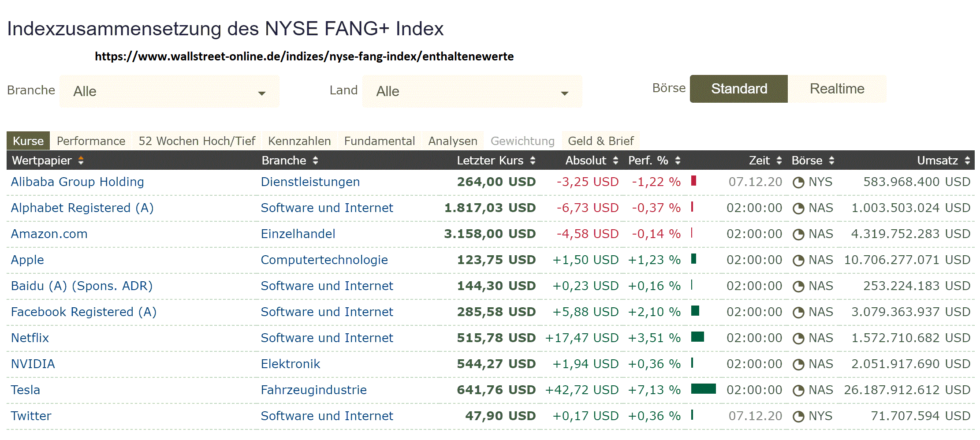Switch Börse to Realtime mode
The width and height of the screenshot is (980, 440).
(837, 89)
